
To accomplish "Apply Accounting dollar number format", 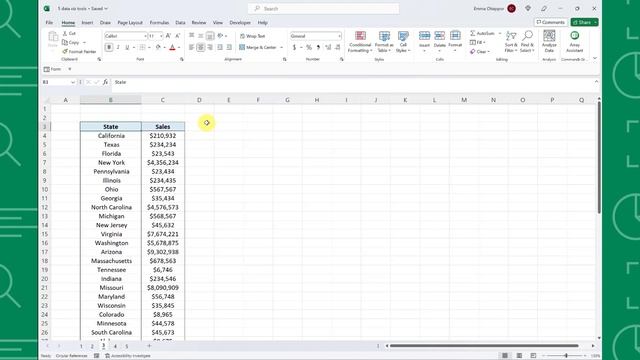I will coord(294,47).
